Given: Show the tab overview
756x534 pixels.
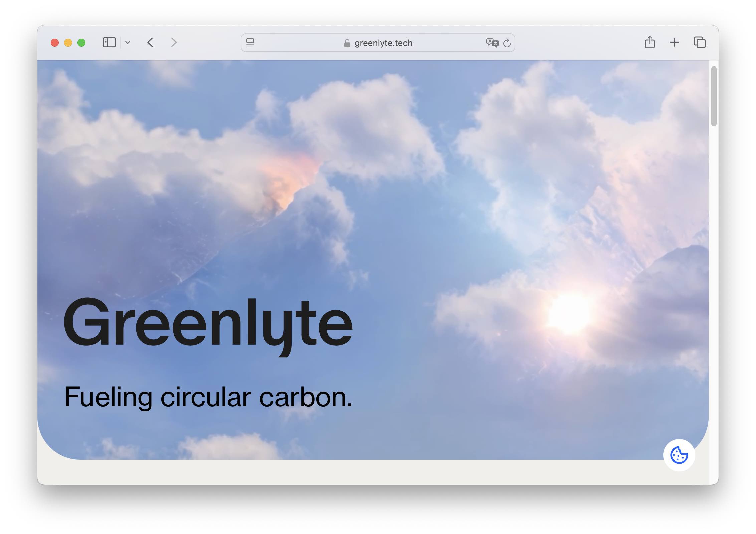Looking at the screenshot, I should (699, 42).
